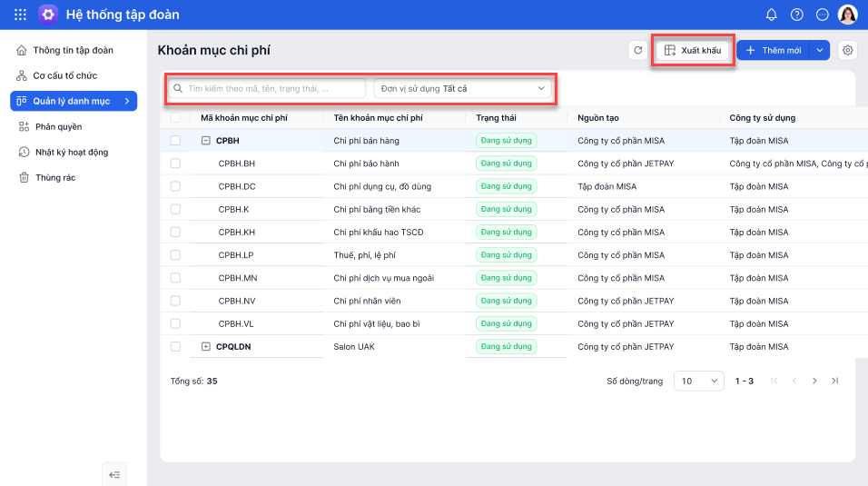Screen dimensions: 868x486
Task: Check the CPBH.NV row checkbox
Action: (x=175, y=301)
